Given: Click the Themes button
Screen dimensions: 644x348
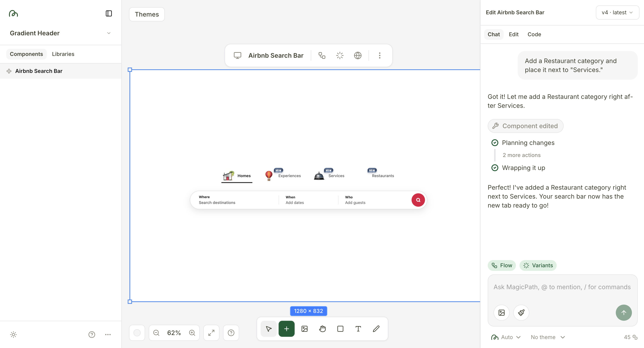Looking at the screenshot, I should click(x=147, y=15).
